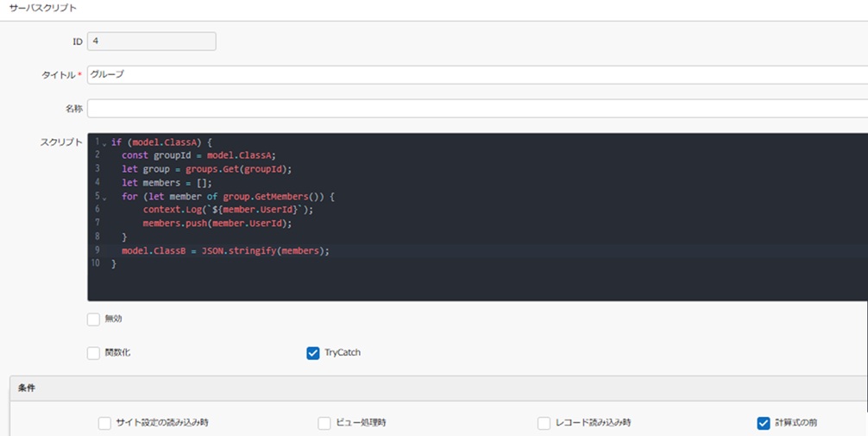Click line number 7 in the gutter

97,223
